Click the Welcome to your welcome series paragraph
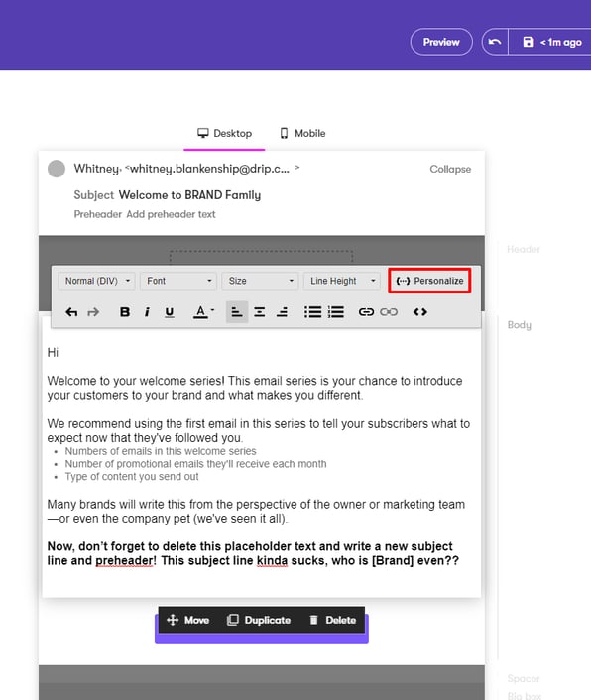This screenshot has width=591, height=700. (255, 388)
